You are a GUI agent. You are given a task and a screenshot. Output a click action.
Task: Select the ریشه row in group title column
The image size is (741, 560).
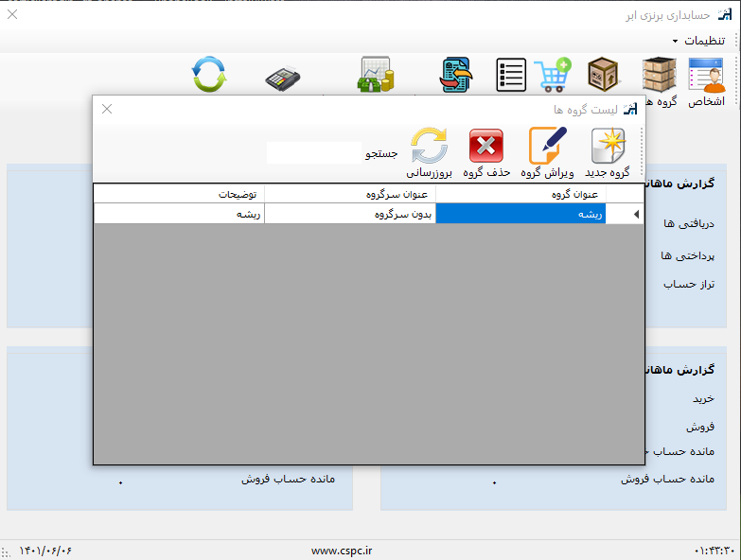tap(520, 215)
